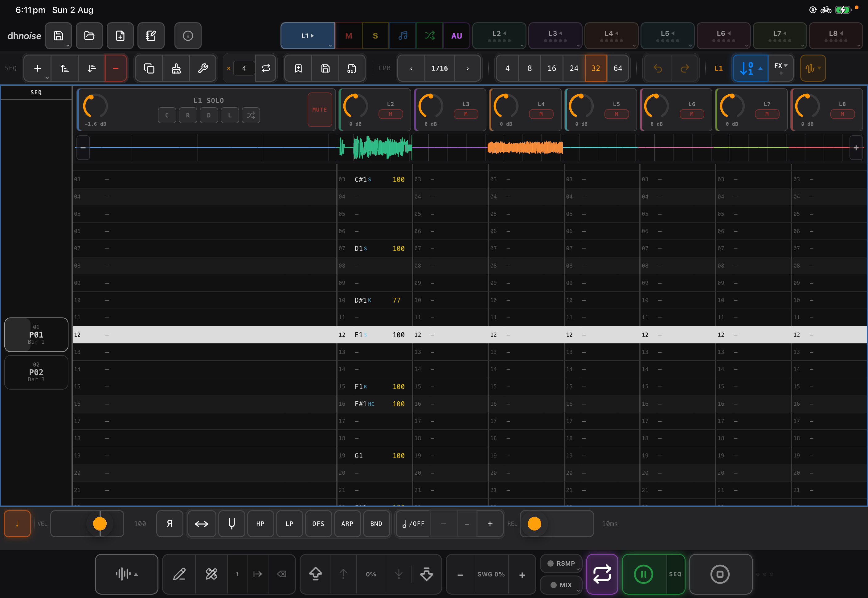Click the tuning fork icon
This screenshot has width=868, height=598.
pyautogui.click(x=231, y=523)
